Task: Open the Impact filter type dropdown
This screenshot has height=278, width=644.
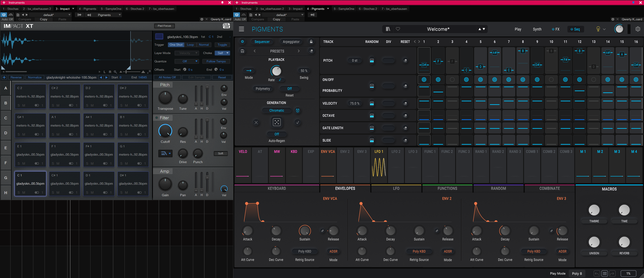Action: 165,154
